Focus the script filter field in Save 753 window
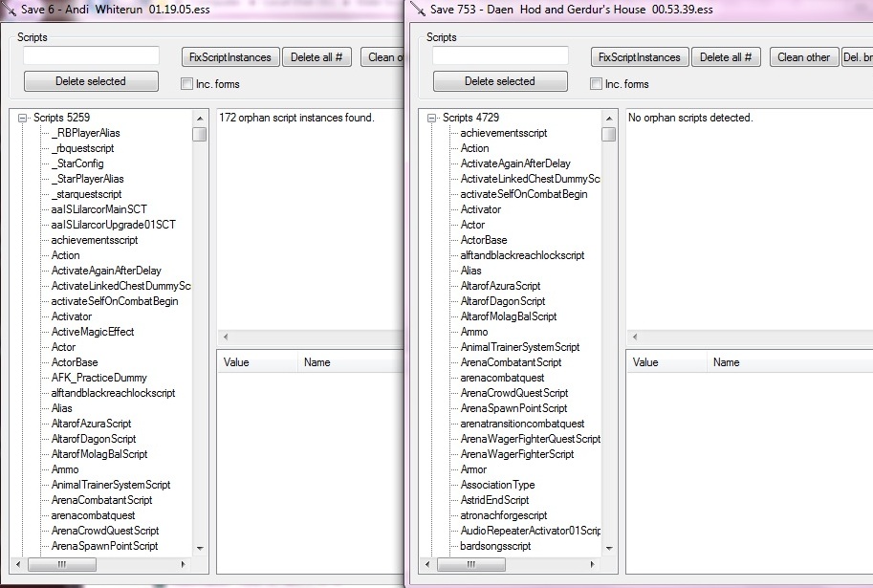Image resolution: width=873 pixels, height=588 pixels. coord(500,55)
